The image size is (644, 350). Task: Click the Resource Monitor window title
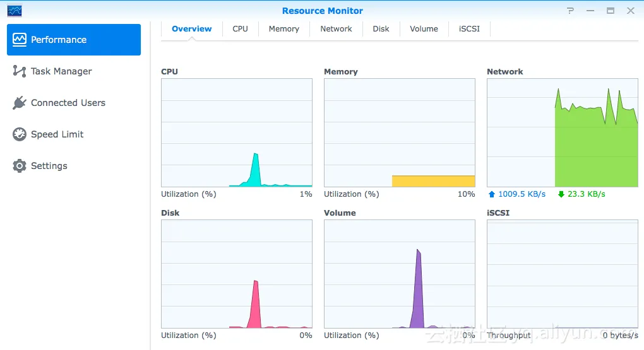[323, 11]
